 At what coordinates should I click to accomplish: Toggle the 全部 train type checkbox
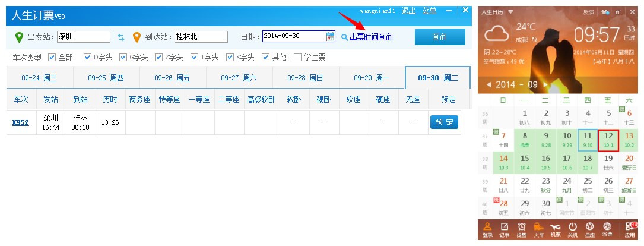tap(52, 58)
